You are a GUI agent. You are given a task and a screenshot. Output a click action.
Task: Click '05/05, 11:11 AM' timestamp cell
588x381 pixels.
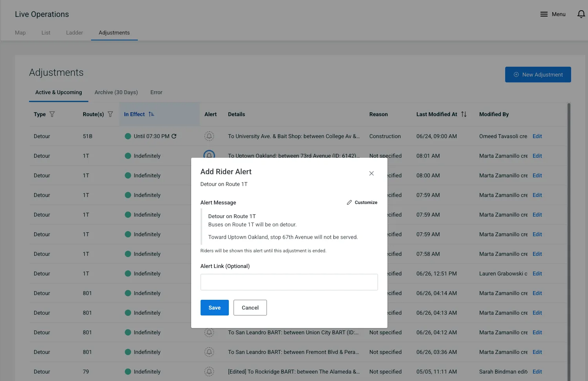click(x=436, y=372)
